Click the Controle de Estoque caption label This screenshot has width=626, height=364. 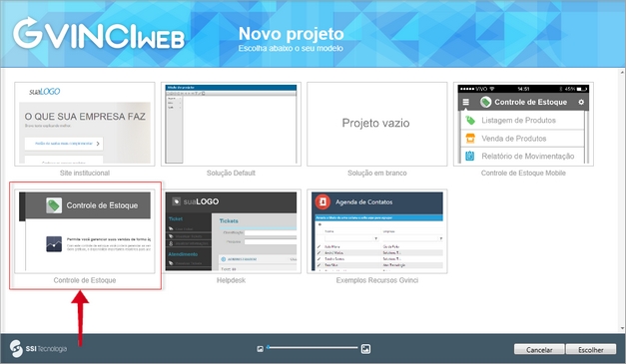(x=85, y=280)
